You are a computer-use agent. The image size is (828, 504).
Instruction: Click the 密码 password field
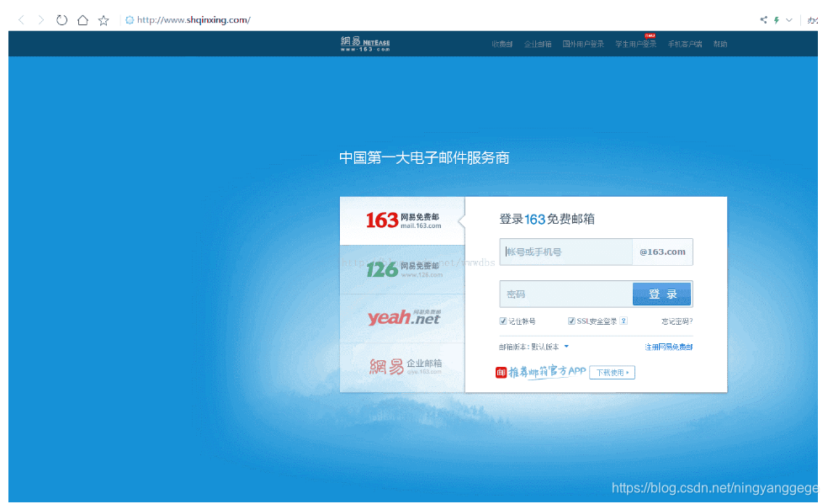point(566,294)
